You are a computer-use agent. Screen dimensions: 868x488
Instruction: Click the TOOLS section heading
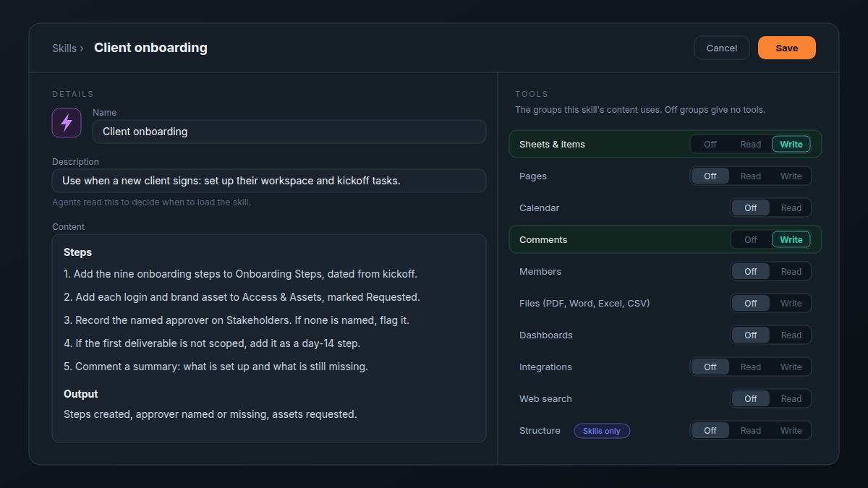tap(532, 94)
